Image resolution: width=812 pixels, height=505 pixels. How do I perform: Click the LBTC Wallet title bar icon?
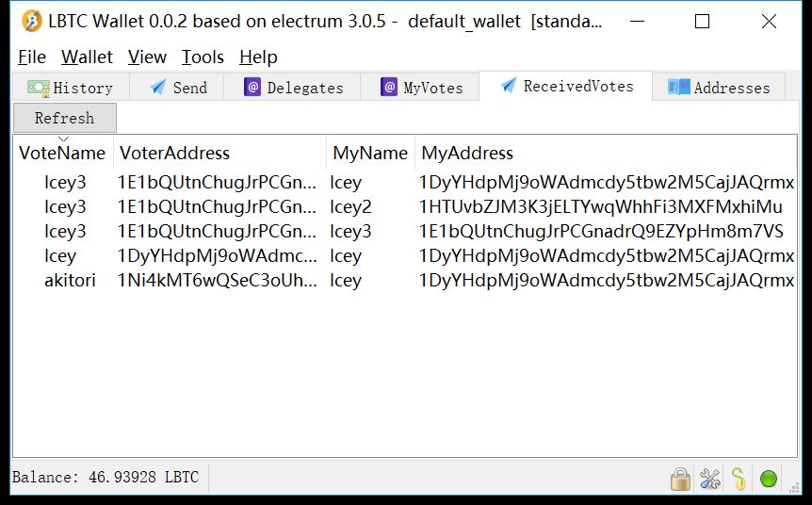[x=32, y=22]
